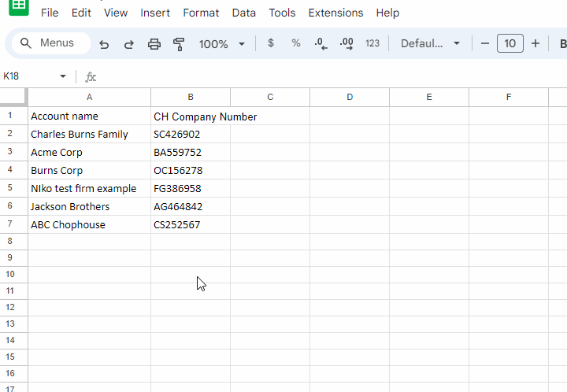Click increase decimal places icon

346,44
